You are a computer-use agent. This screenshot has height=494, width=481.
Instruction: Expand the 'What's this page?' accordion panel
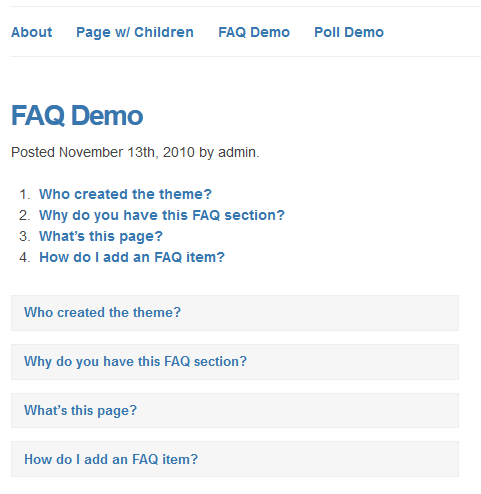(235, 410)
